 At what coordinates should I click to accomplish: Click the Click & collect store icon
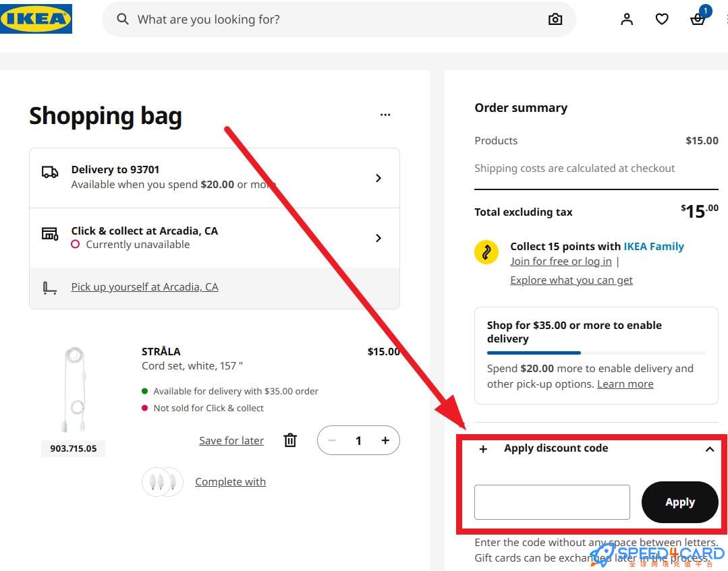pyautogui.click(x=51, y=234)
